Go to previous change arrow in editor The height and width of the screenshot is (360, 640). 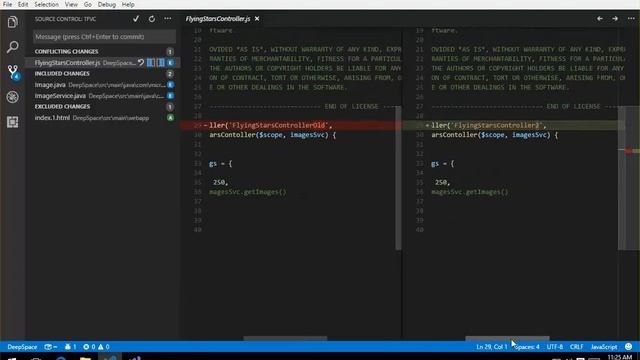tap(600, 19)
